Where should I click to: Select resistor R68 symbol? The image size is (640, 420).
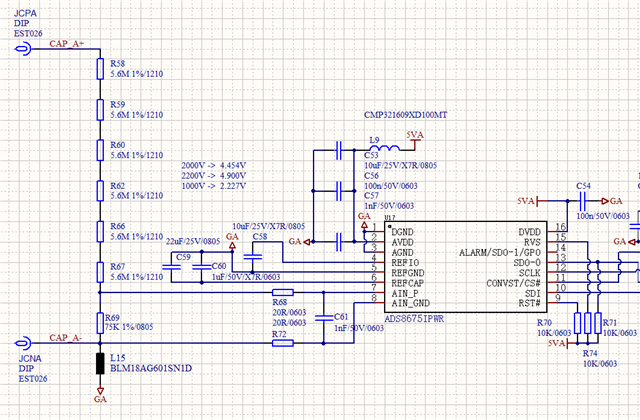pyautogui.click(x=282, y=292)
